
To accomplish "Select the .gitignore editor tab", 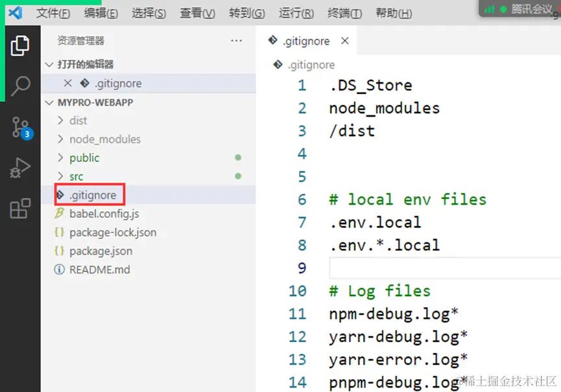I will coord(306,41).
